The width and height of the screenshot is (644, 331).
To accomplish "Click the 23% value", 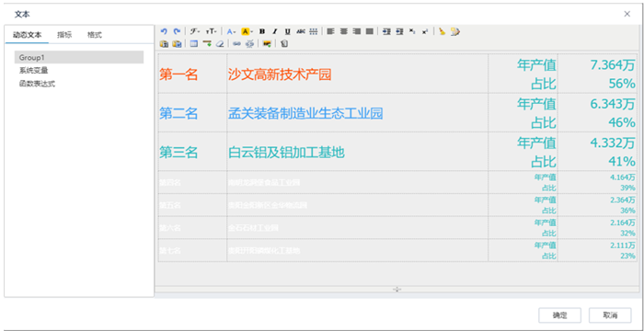I will click(628, 256).
